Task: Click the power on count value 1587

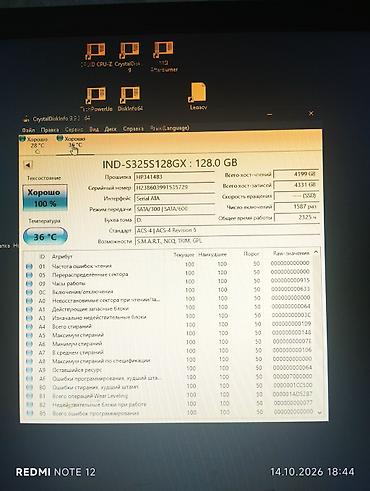Action: (297, 207)
